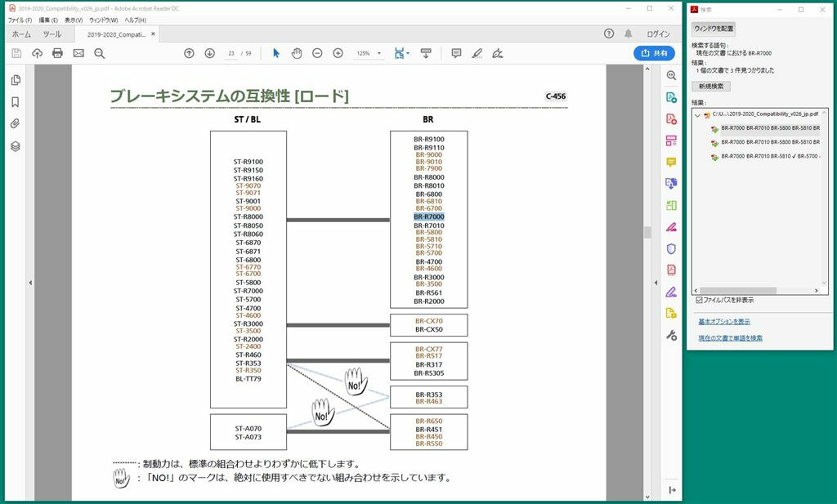Open the fit page options dropdown

[408, 53]
